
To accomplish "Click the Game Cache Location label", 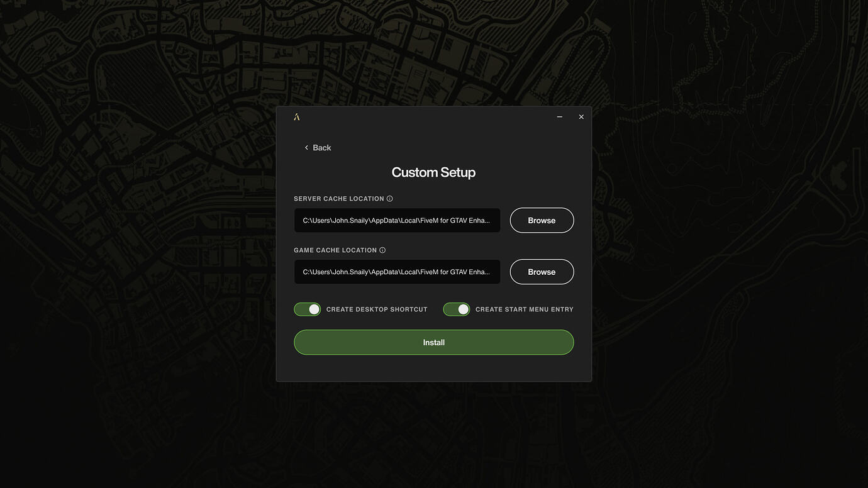I will click(x=335, y=250).
